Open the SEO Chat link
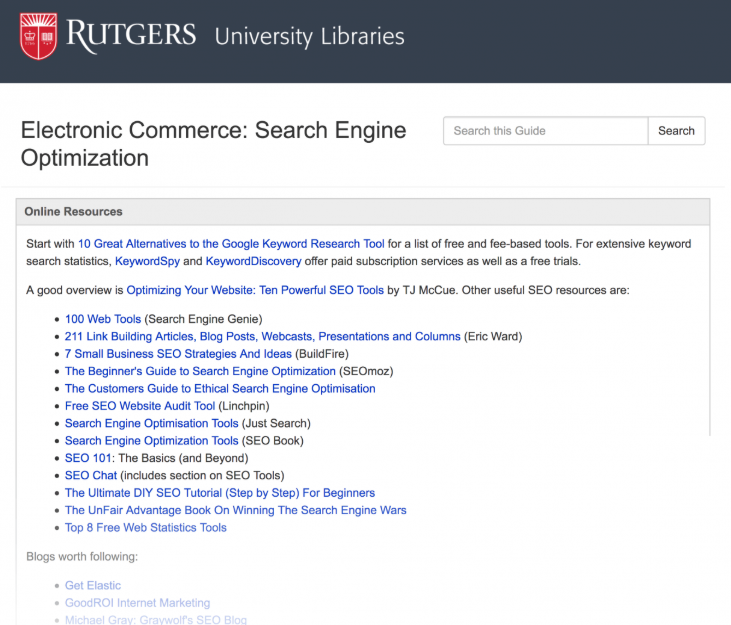Screen dimensions: 731x625 click(90, 475)
